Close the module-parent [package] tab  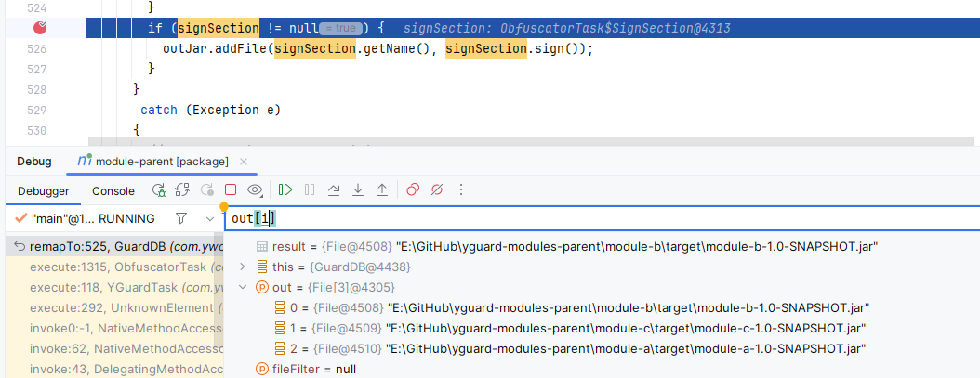point(244,162)
